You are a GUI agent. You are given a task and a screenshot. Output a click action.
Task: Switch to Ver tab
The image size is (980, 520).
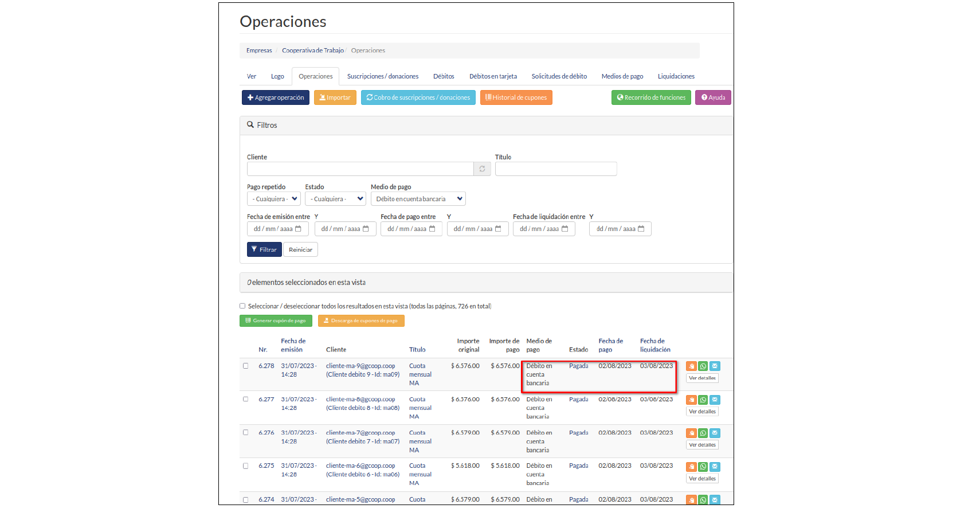[252, 76]
